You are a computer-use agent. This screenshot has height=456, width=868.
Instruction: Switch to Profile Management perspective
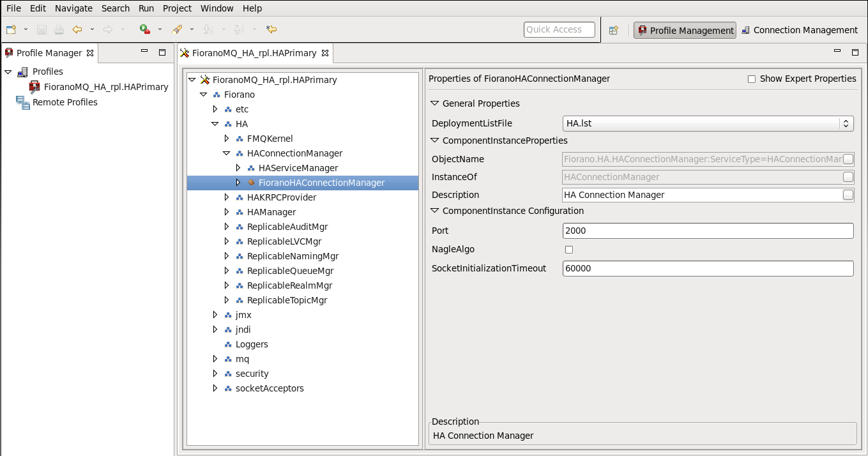click(x=685, y=30)
